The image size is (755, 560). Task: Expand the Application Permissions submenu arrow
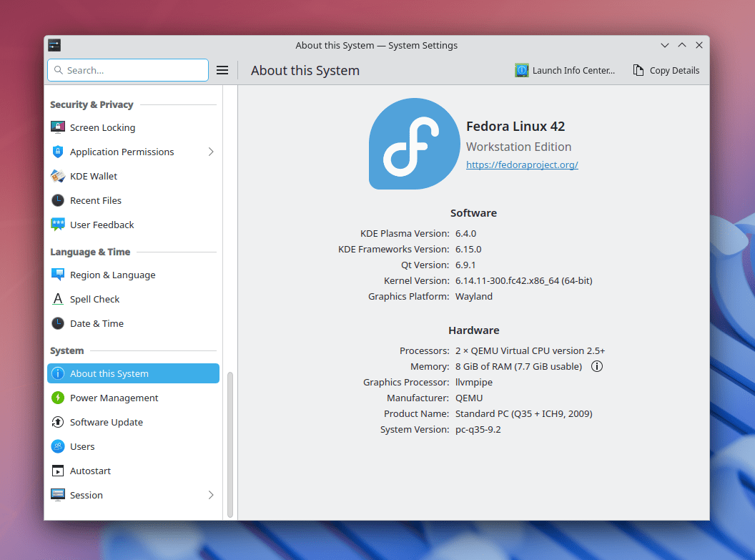tap(211, 152)
